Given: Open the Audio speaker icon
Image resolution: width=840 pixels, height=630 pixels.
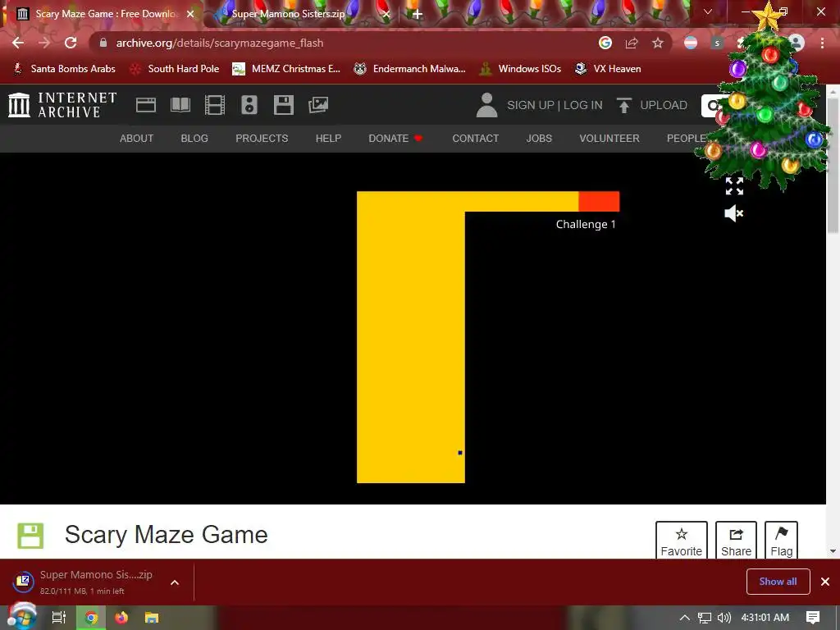Looking at the screenshot, I should point(249,105).
